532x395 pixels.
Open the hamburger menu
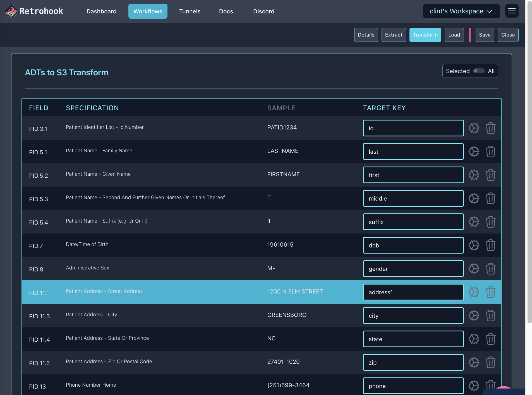click(x=512, y=11)
